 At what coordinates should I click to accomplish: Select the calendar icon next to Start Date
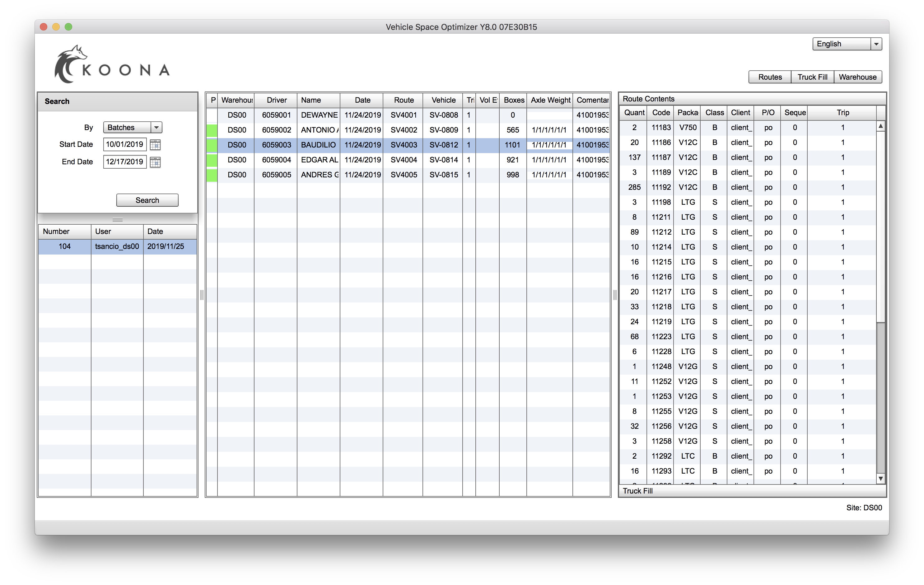click(155, 144)
